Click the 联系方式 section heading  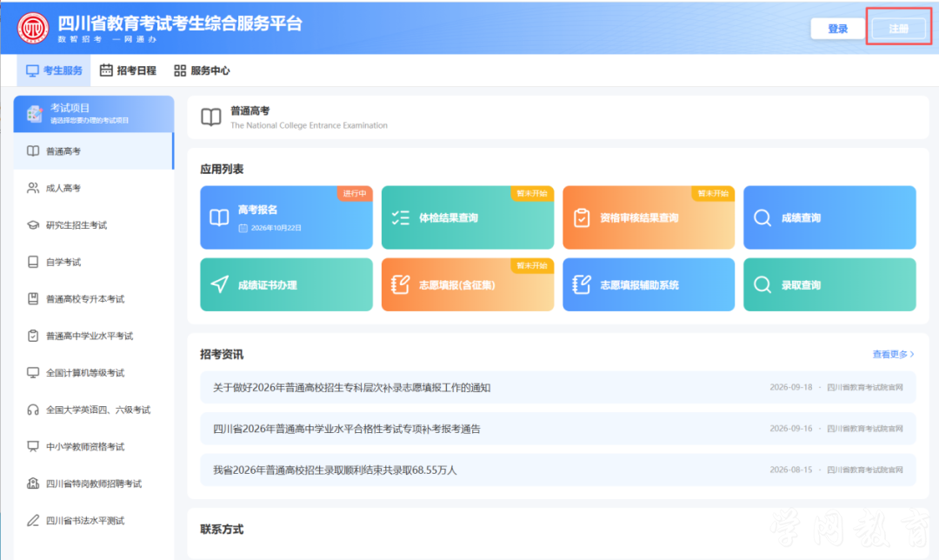click(222, 530)
